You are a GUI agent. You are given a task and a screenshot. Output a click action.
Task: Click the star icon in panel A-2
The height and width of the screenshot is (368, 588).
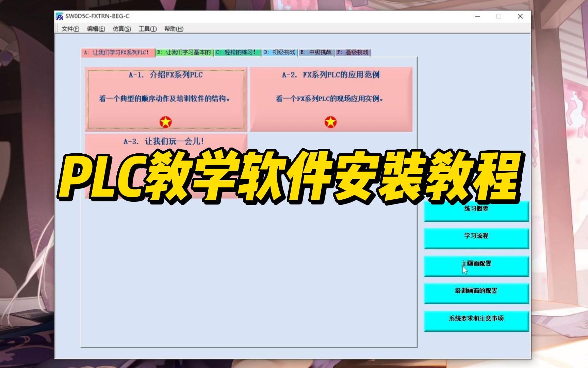(330, 121)
